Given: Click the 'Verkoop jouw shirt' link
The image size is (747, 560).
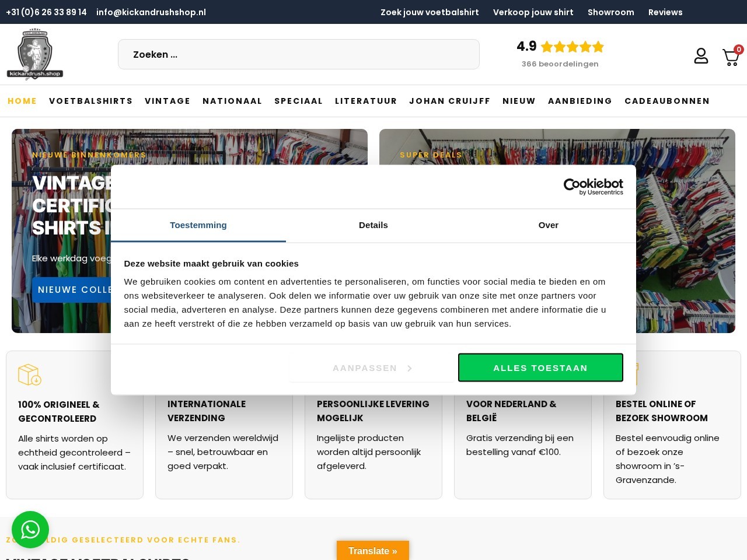Looking at the screenshot, I should pos(533,12).
